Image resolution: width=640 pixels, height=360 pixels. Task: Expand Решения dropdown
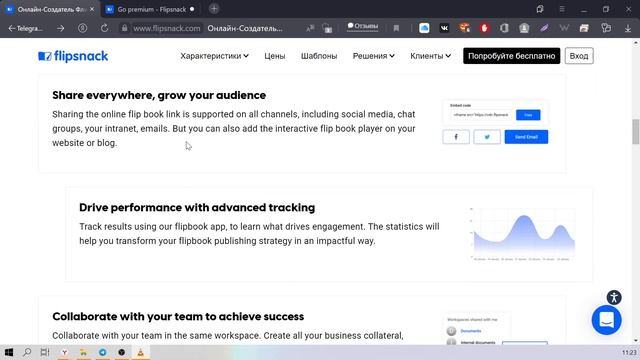(373, 56)
